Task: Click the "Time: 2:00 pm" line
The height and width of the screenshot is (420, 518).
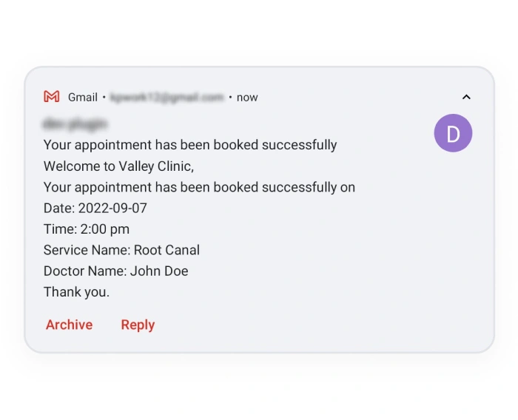Action: [x=87, y=229]
